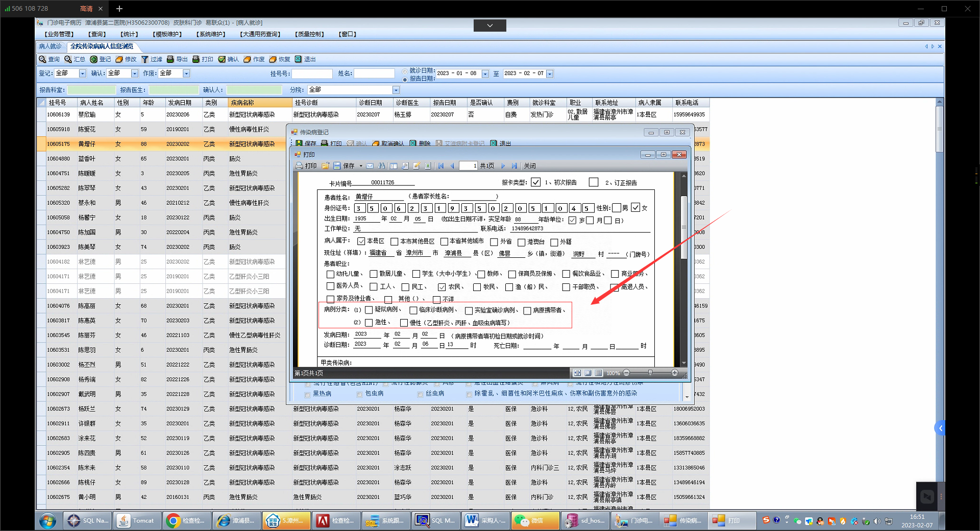Viewport: 980px width, 531px height.
Task: Go to first page in print preview
Action: [441, 166]
